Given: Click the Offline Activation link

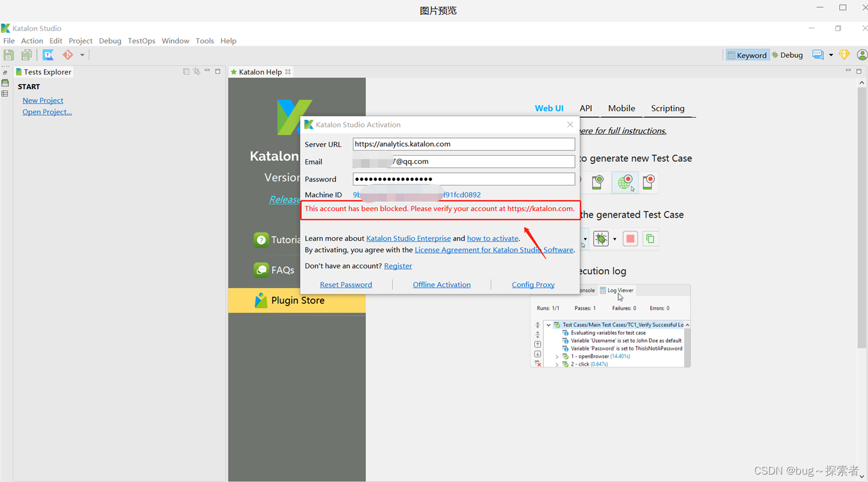Looking at the screenshot, I should point(442,285).
